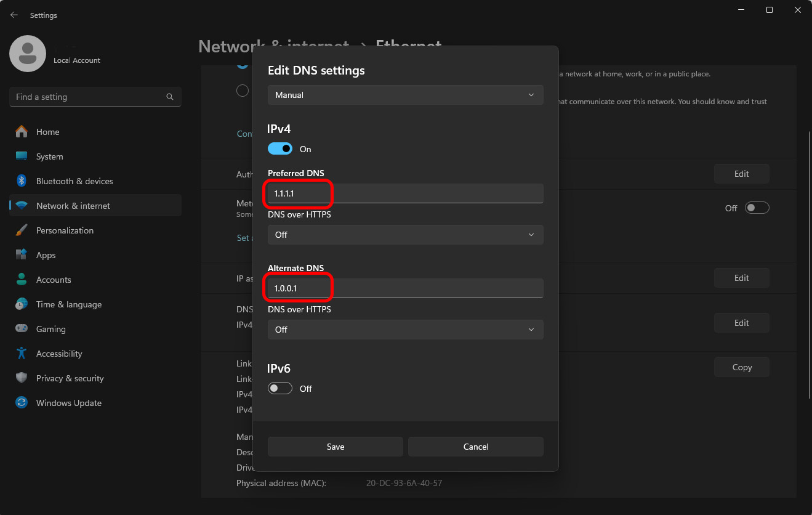812x515 pixels.
Task: Click the Bluetooth icon in the sidebar
Action: [x=22, y=181]
